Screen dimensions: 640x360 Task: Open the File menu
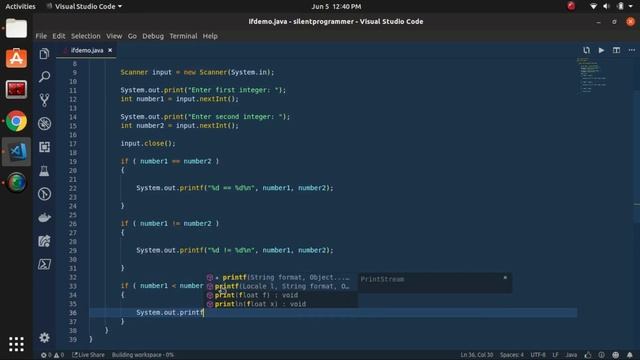point(41,36)
